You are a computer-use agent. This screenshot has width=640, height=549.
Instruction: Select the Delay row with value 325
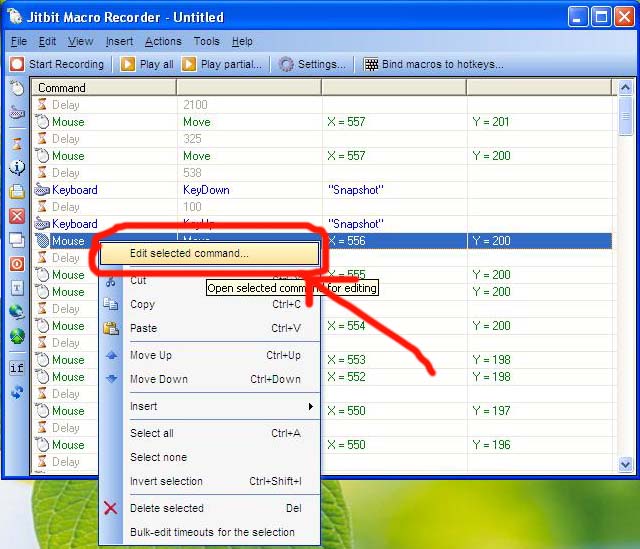pos(322,139)
